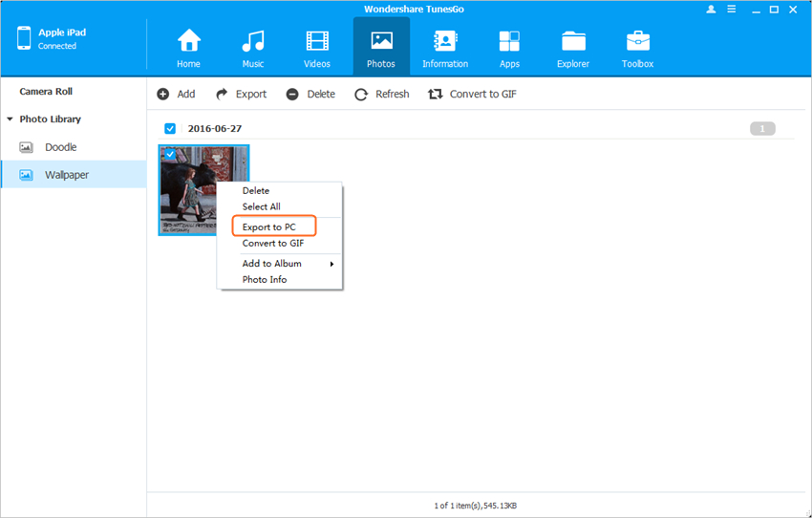Choose Export to PC from context menu

click(x=268, y=227)
